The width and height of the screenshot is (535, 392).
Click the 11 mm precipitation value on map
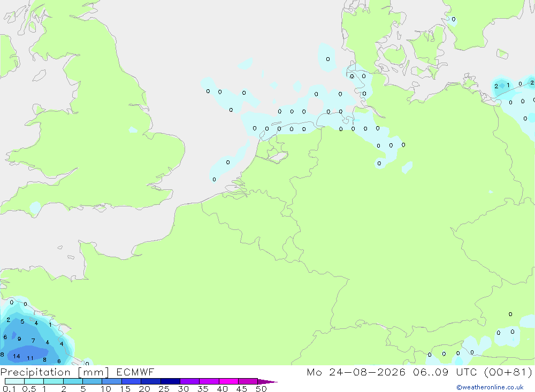[x=30, y=358]
